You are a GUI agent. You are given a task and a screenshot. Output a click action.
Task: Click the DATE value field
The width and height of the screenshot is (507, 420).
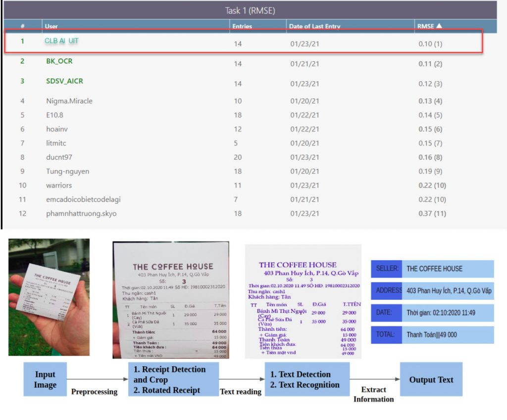448,313
